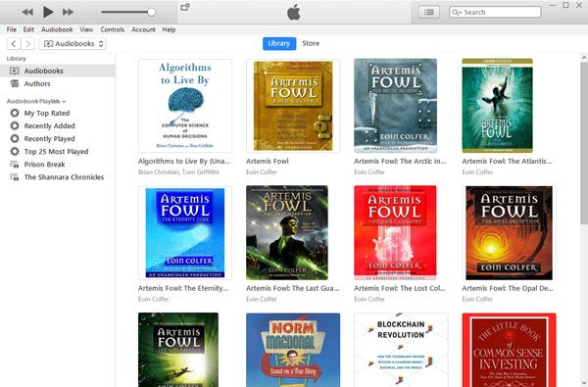This screenshot has width=588, height=387.
Task: Adjust the volume slider knob
Action: (x=152, y=12)
